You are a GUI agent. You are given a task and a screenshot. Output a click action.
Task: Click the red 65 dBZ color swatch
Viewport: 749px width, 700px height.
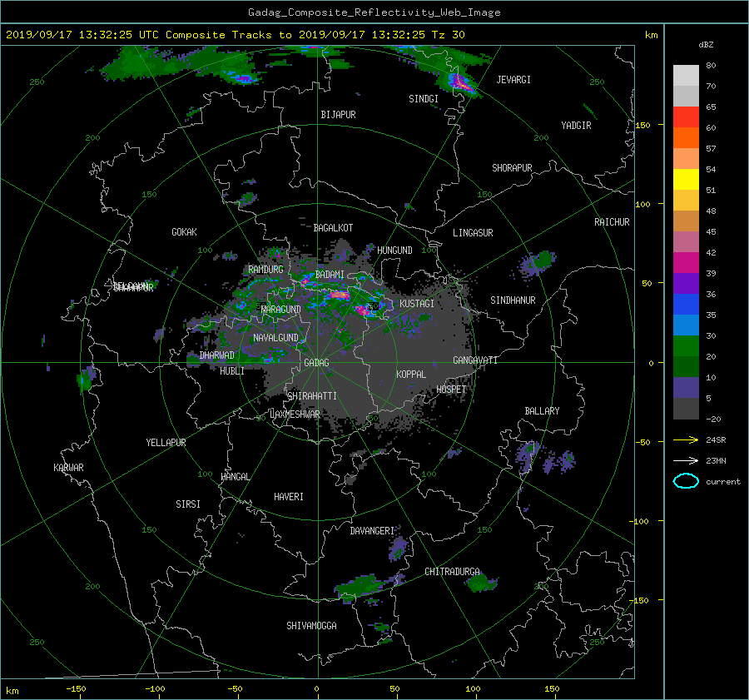[686, 117]
